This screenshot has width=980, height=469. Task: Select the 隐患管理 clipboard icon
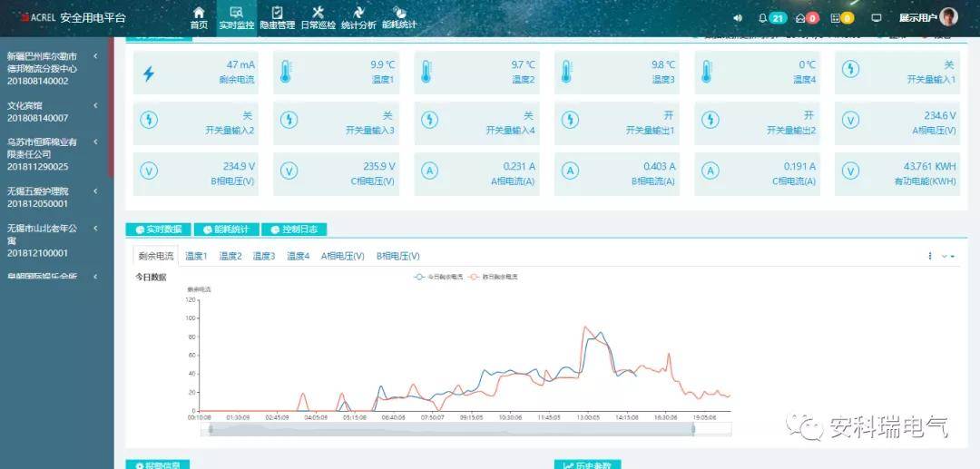click(x=278, y=12)
